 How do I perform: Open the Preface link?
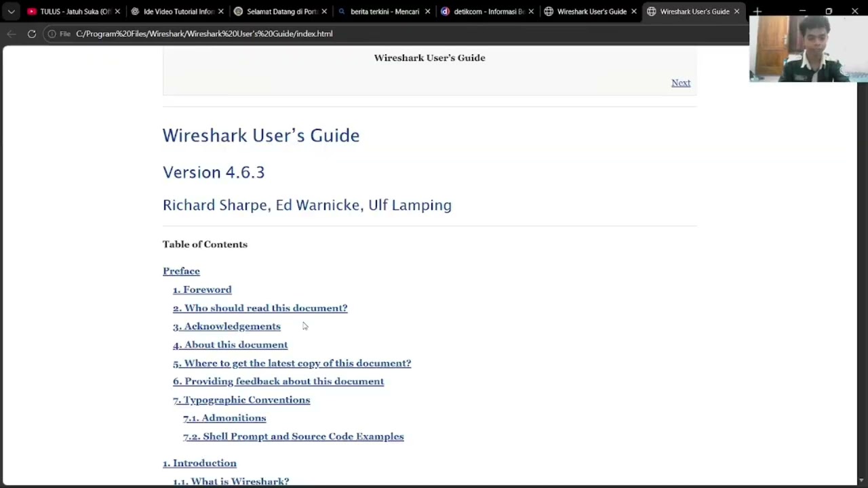(x=181, y=271)
